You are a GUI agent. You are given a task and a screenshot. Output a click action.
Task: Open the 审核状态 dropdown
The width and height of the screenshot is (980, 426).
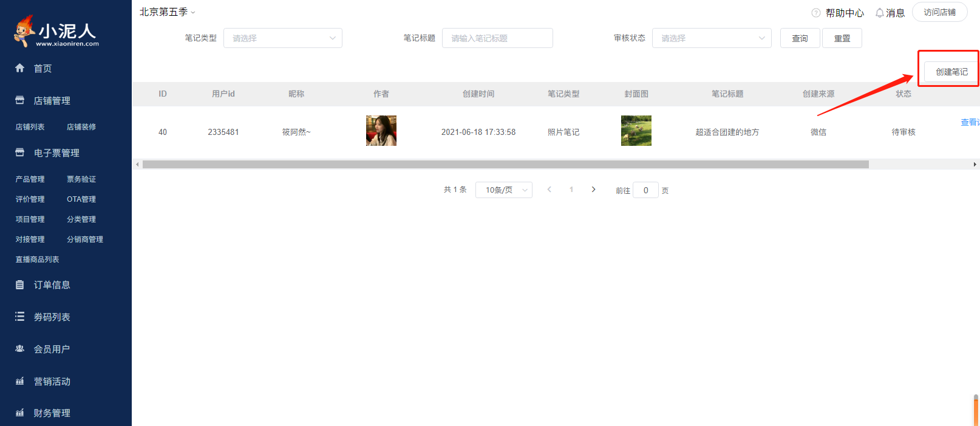(711, 38)
